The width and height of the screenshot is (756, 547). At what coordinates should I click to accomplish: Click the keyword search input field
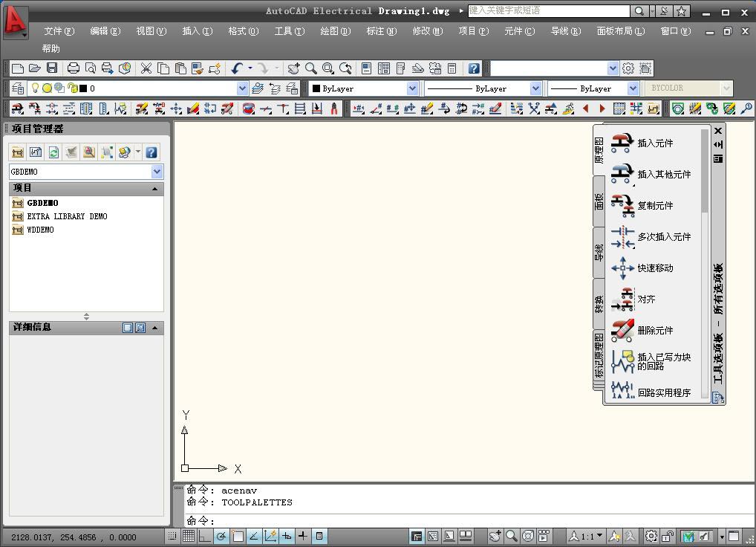(x=548, y=11)
